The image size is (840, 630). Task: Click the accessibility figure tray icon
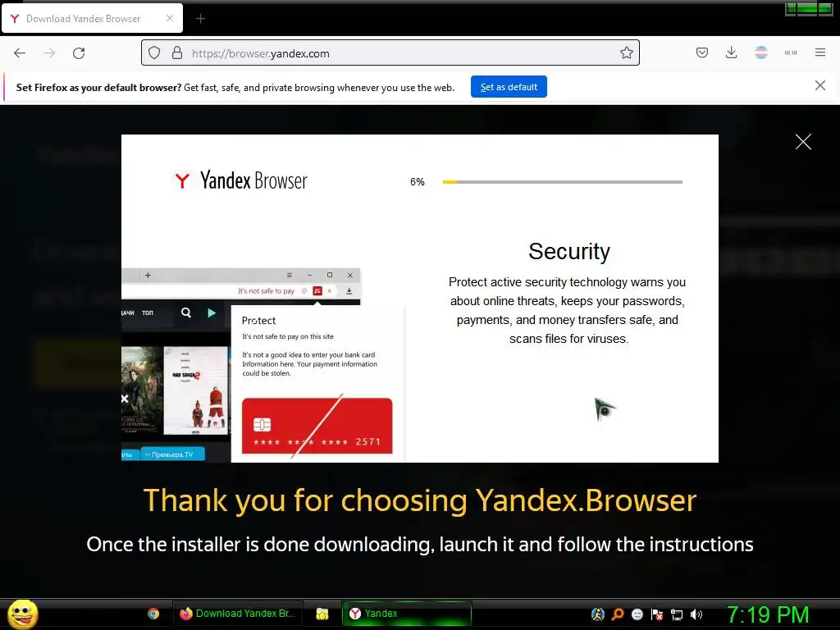pyautogui.click(x=598, y=614)
